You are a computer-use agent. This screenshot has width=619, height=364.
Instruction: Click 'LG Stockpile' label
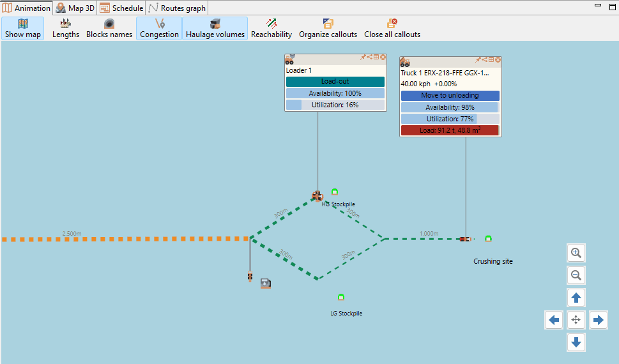click(x=346, y=313)
